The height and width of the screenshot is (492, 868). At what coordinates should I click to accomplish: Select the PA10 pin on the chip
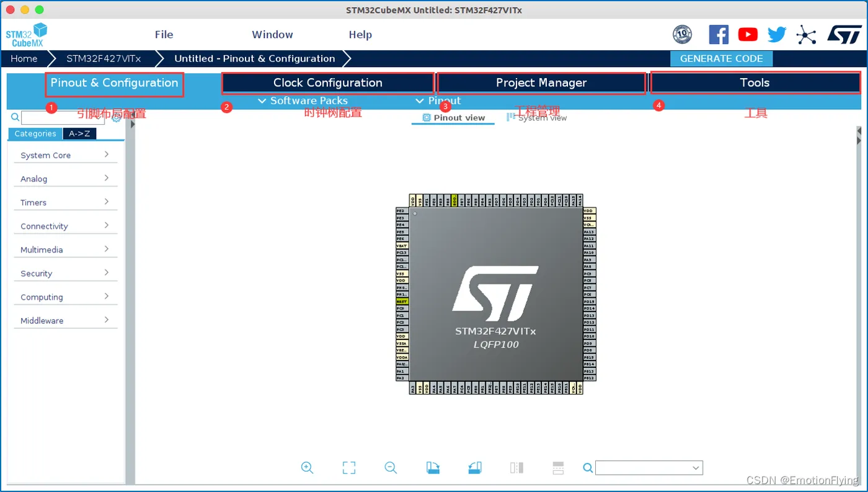[589, 253]
